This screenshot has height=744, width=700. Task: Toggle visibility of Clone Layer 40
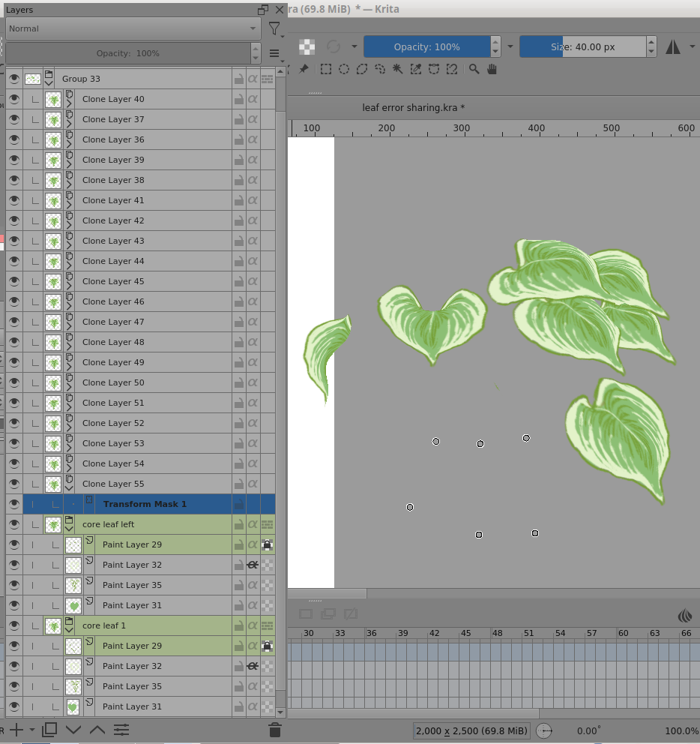coord(14,99)
